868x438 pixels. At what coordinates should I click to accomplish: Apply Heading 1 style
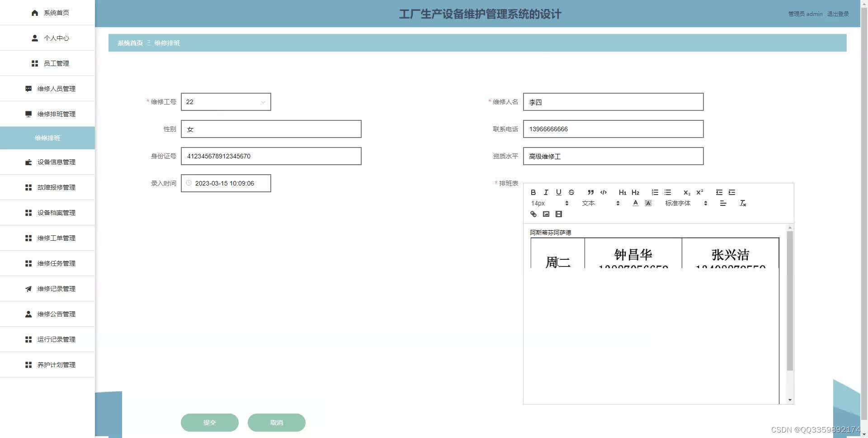(623, 192)
